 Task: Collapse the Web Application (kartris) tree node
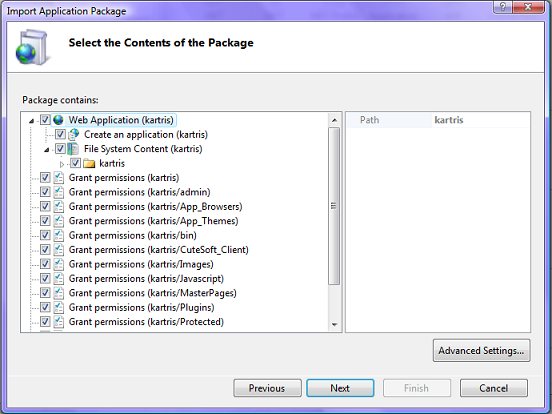tap(31, 121)
